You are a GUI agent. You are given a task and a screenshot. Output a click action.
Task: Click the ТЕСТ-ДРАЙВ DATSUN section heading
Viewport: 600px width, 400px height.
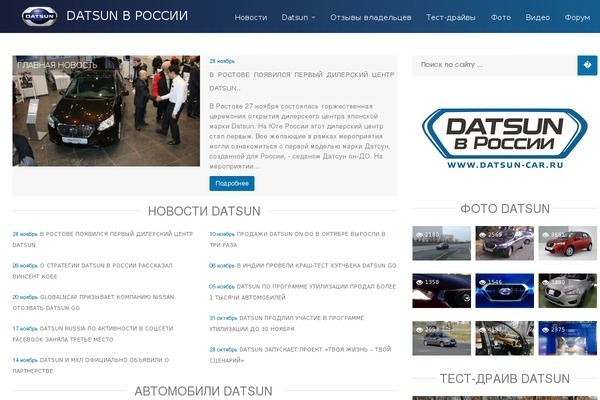pos(505,379)
